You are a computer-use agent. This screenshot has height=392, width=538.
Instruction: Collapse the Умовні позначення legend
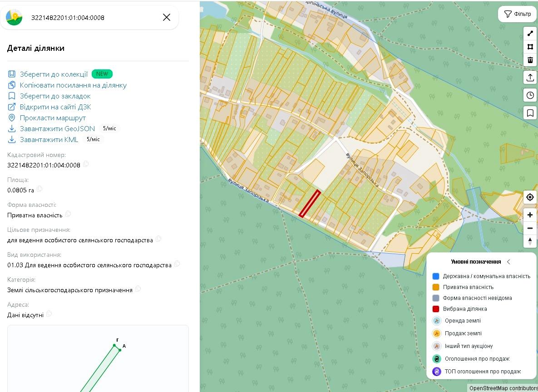pos(508,262)
